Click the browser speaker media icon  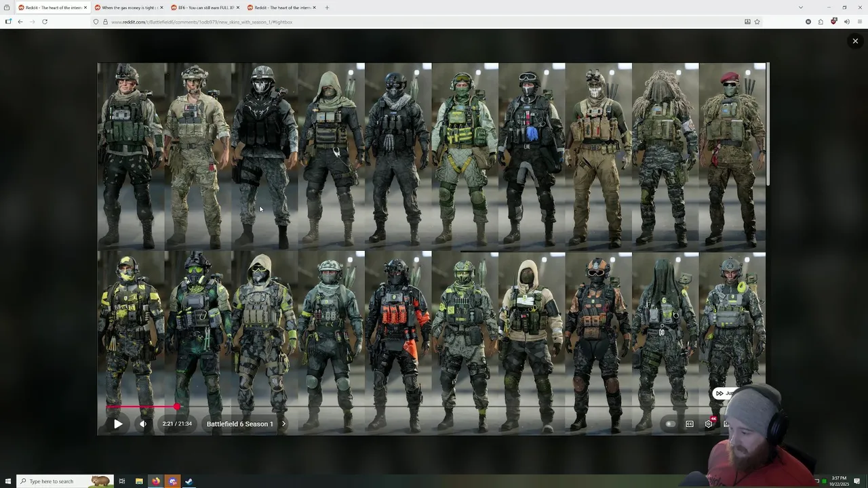(846, 22)
